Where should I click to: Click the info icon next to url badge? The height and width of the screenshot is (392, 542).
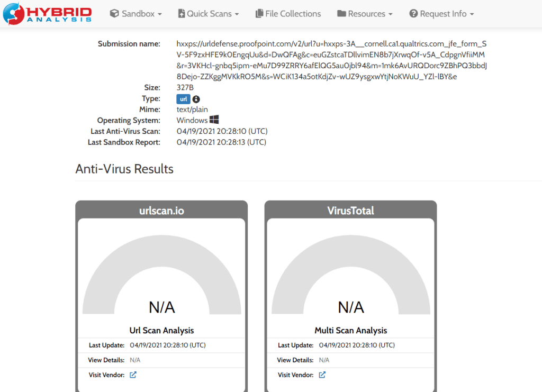[x=196, y=99]
